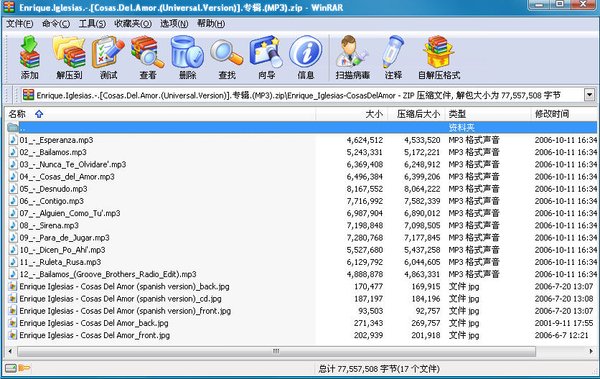Click the size value 7,716,992
Screen dimensions: 600x379
point(365,201)
